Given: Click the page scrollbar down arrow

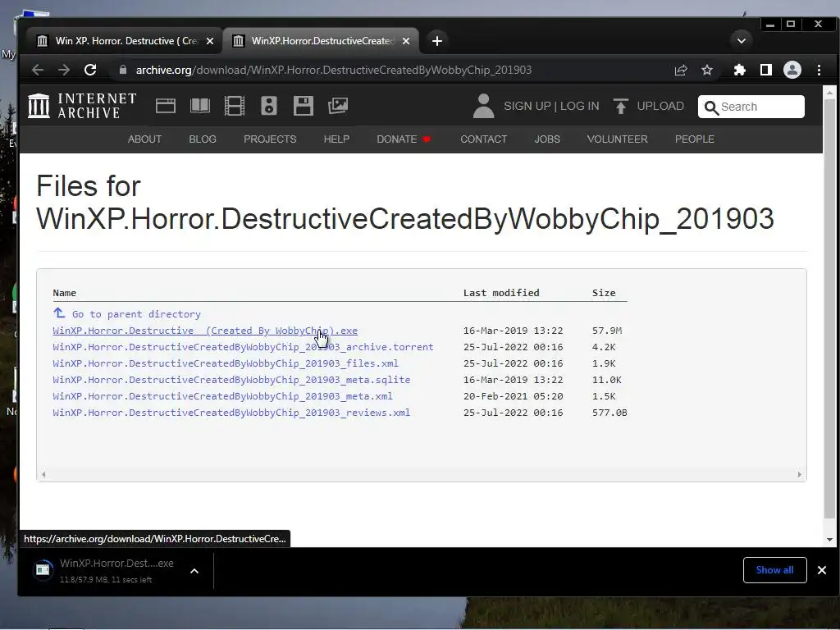Looking at the screenshot, I should [x=829, y=540].
